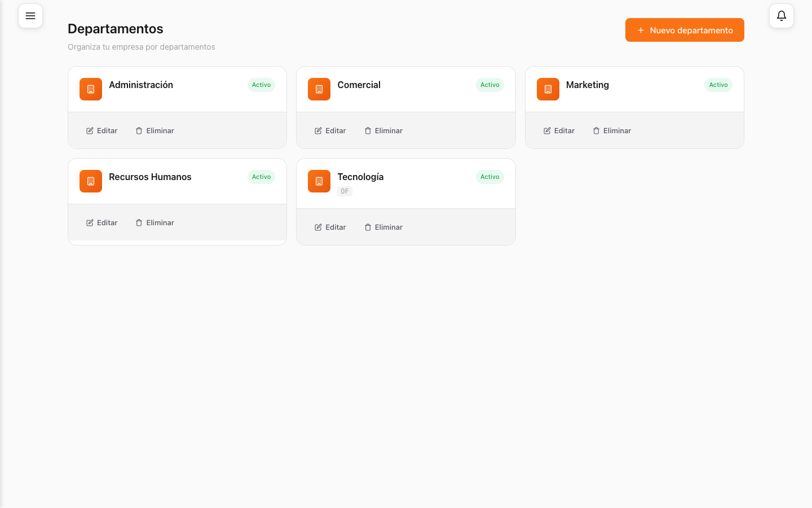Delete the Recursos Humanos department

155,222
